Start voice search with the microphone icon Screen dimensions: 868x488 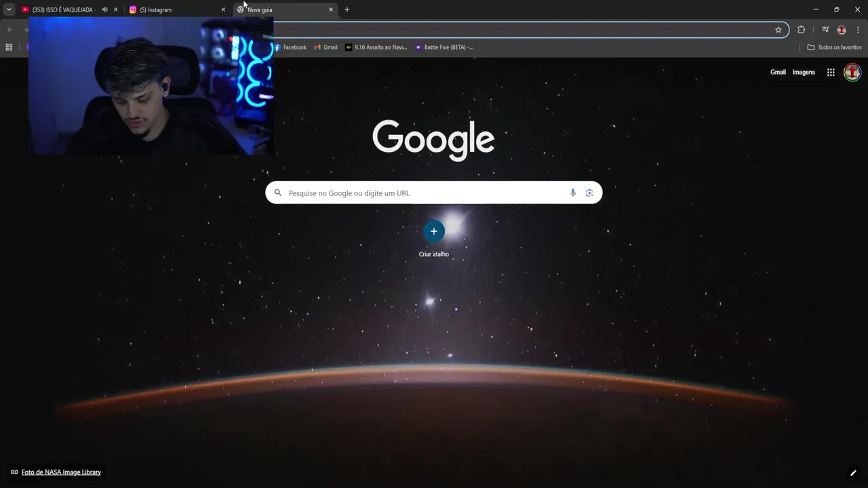point(573,192)
